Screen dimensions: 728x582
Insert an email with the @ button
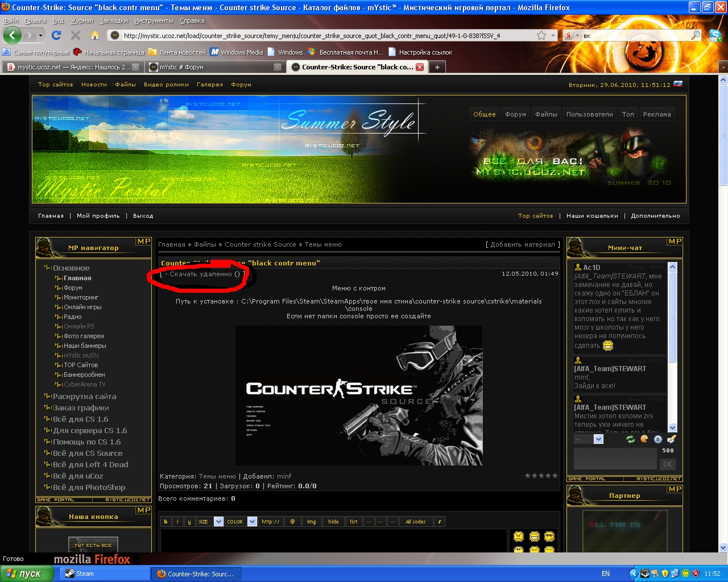292,521
